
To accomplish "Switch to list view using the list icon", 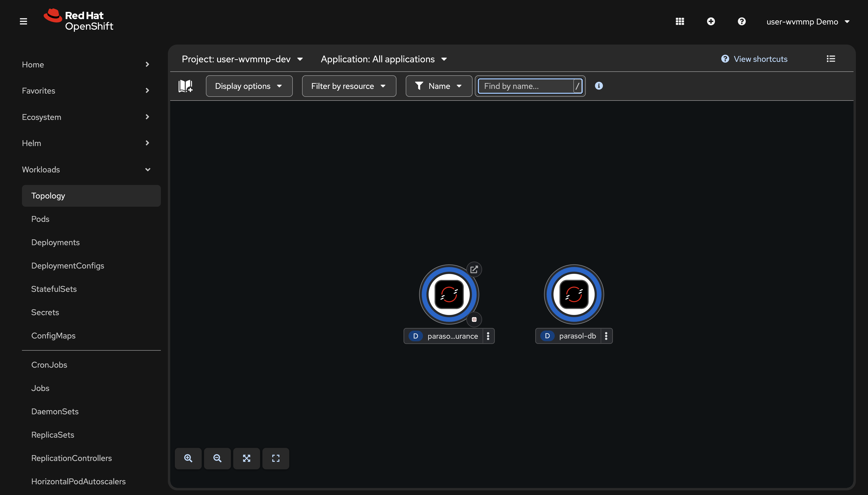I will pyautogui.click(x=831, y=59).
